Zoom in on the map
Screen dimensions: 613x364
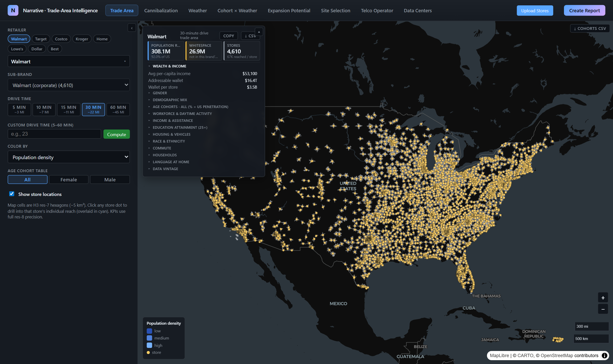click(603, 298)
